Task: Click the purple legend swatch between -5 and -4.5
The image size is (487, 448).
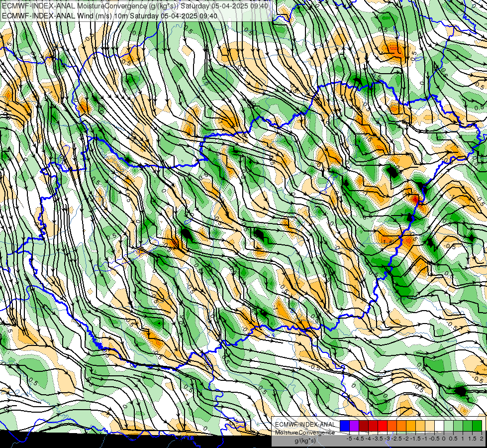Action: pos(354,426)
